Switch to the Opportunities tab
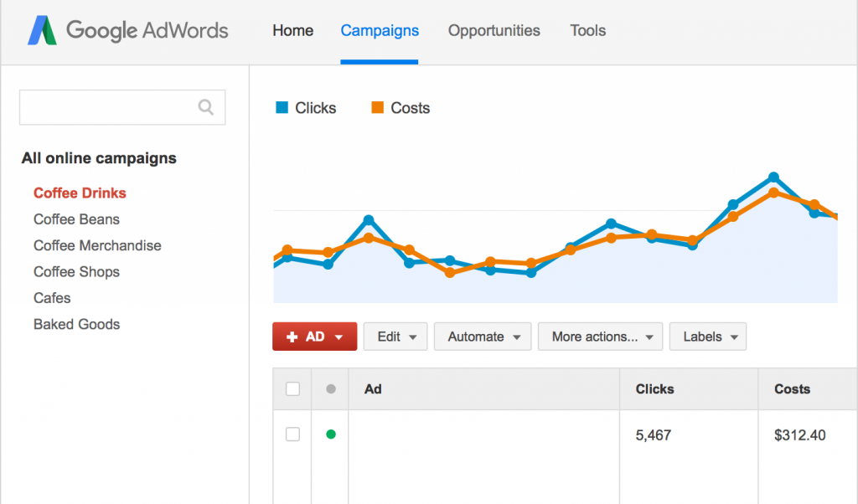The width and height of the screenshot is (858, 504). pos(494,31)
